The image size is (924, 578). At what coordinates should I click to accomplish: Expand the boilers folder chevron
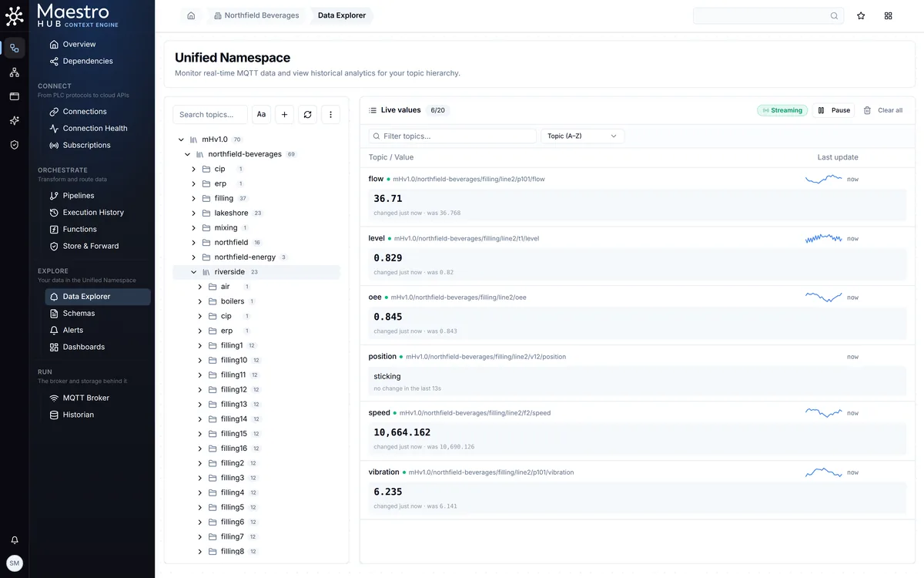(200, 301)
